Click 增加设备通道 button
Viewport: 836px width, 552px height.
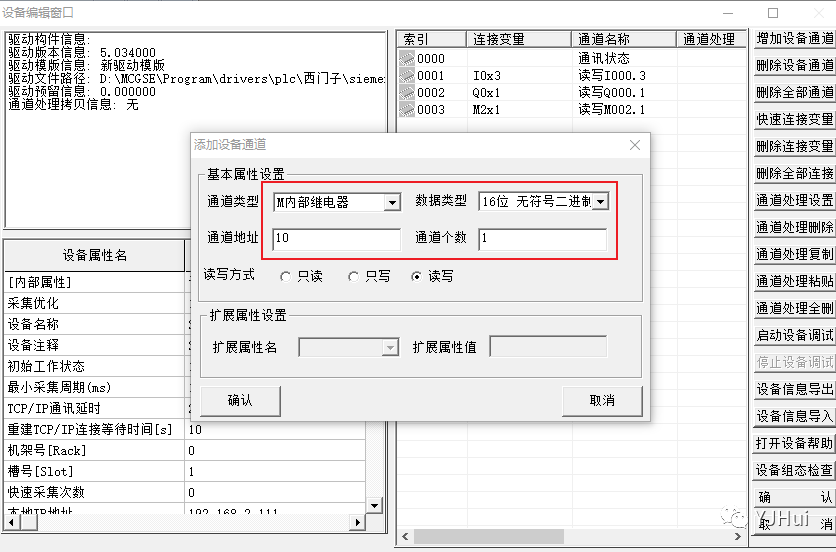tap(794, 38)
